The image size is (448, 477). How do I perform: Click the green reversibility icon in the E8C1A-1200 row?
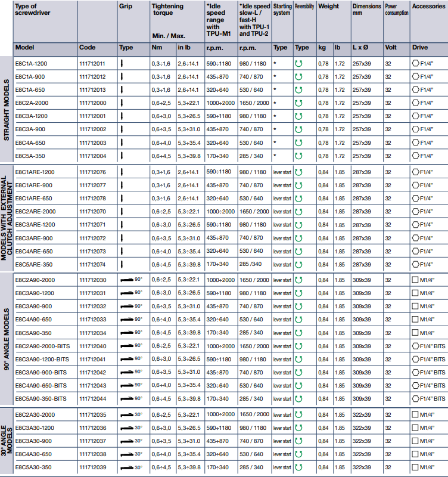click(x=298, y=64)
